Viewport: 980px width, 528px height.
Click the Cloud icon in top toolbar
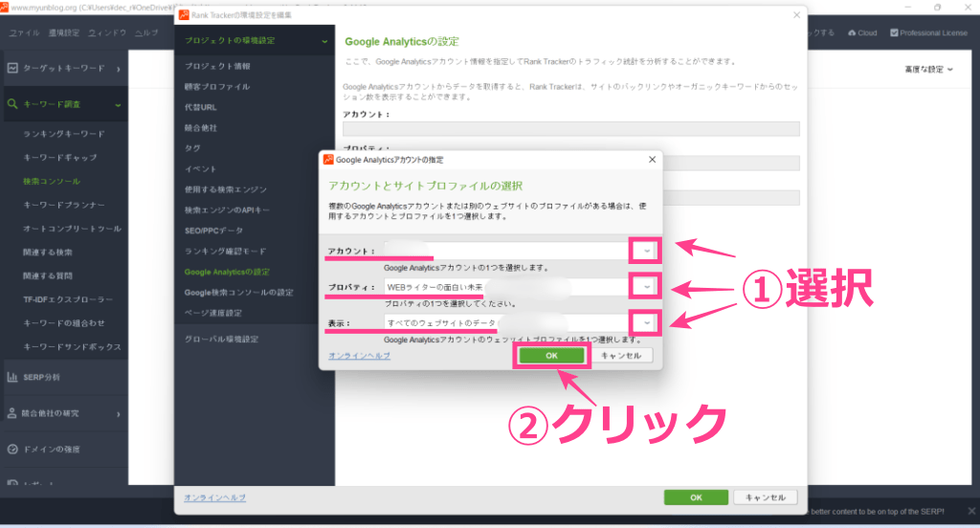[x=852, y=33]
